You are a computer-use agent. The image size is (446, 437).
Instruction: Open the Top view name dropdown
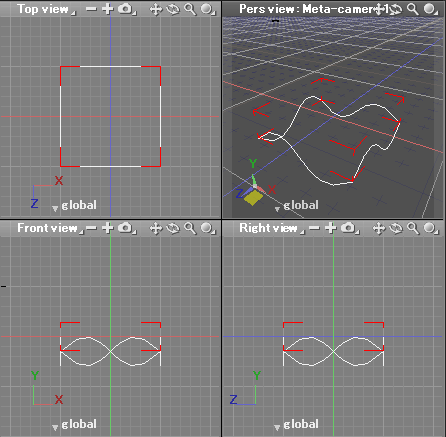tap(46, 9)
